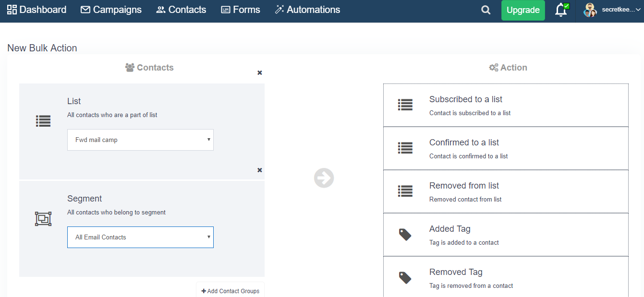
Task: Remove the List contact group
Action: 260,73
